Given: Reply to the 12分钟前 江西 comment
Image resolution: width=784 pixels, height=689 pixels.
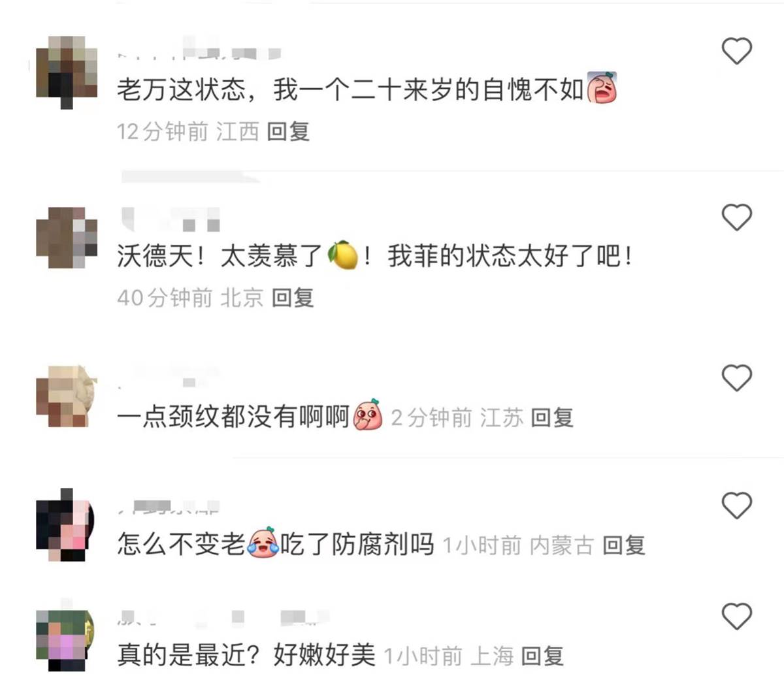Looking at the screenshot, I should (288, 131).
